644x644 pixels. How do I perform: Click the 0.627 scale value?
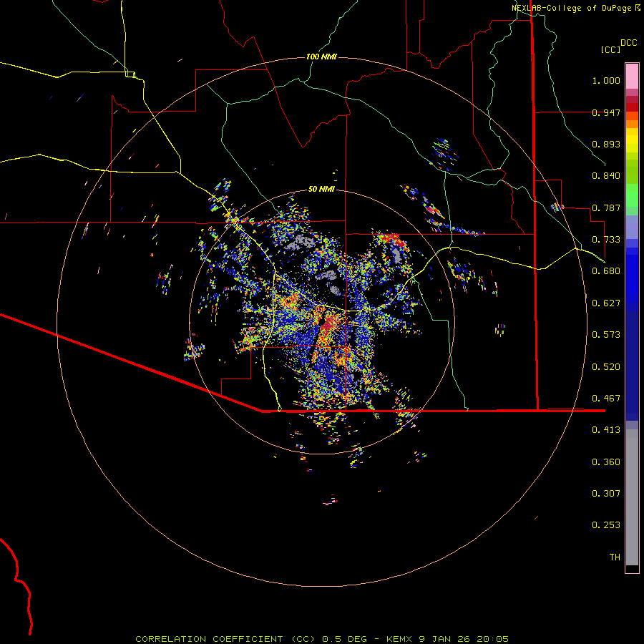pos(606,303)
